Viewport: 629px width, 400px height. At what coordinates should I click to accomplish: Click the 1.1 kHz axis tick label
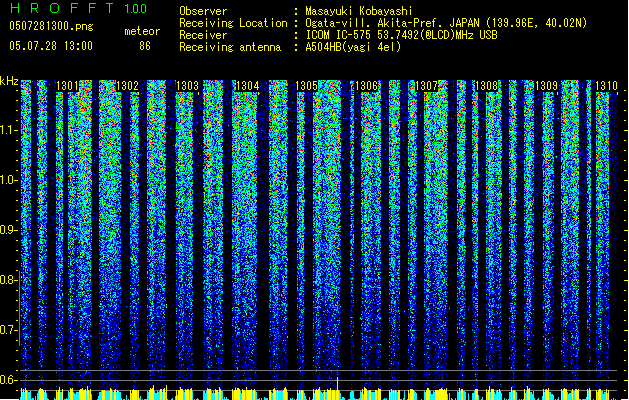[8, 130]
